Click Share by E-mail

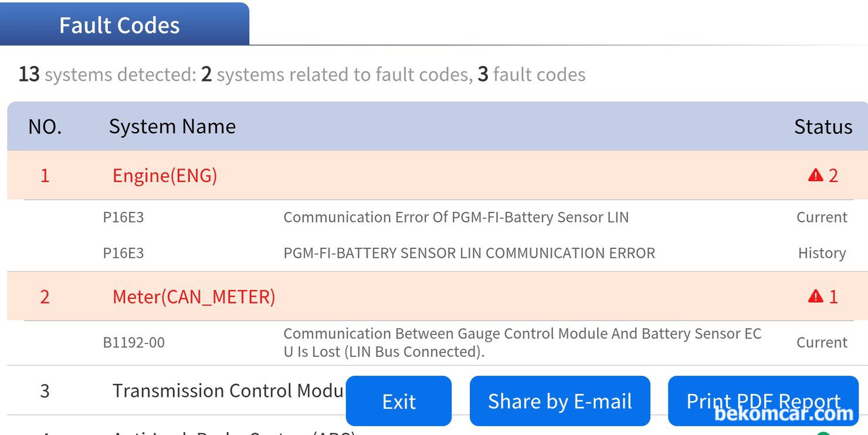(560, 402)
